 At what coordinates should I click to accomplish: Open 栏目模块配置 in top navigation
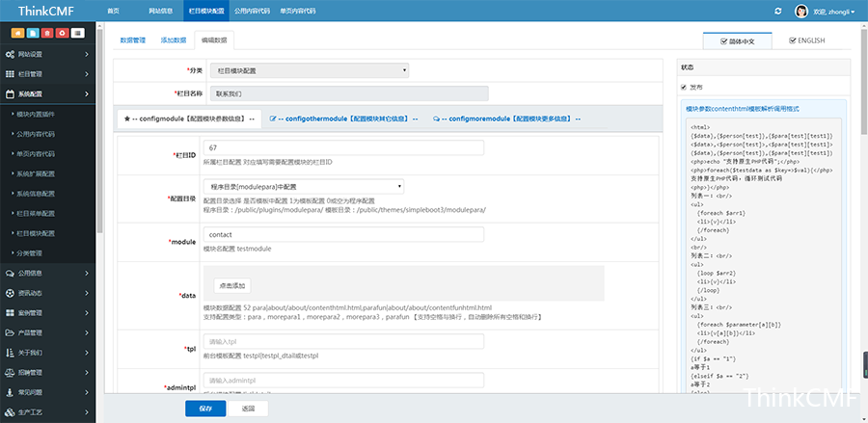click(x=206, y=11)
